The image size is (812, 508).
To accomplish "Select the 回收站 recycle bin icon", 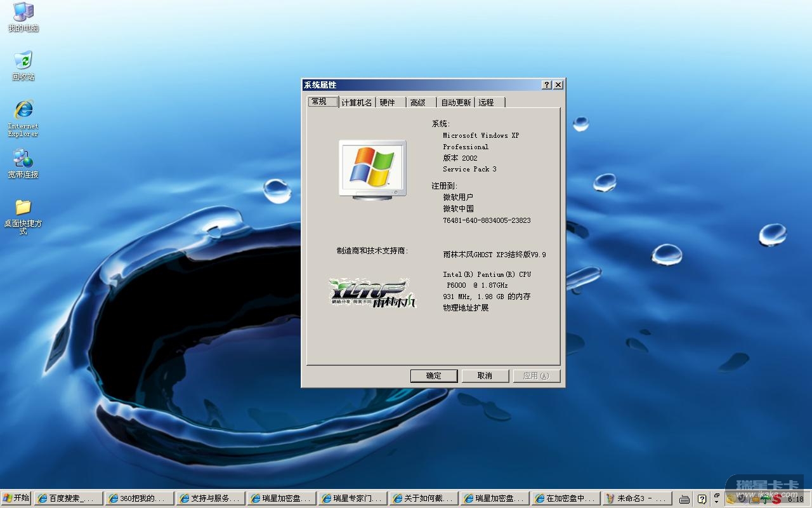I will [23, 66].
